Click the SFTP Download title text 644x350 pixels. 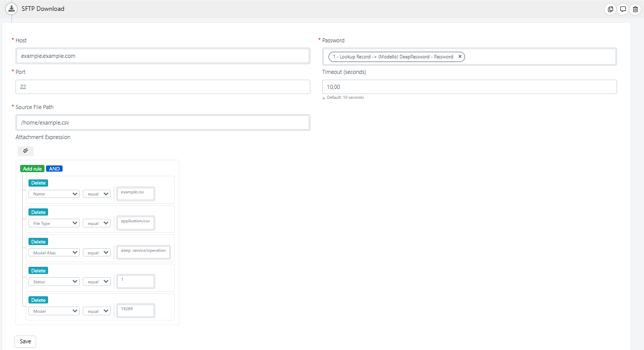[x=43, y=9]
